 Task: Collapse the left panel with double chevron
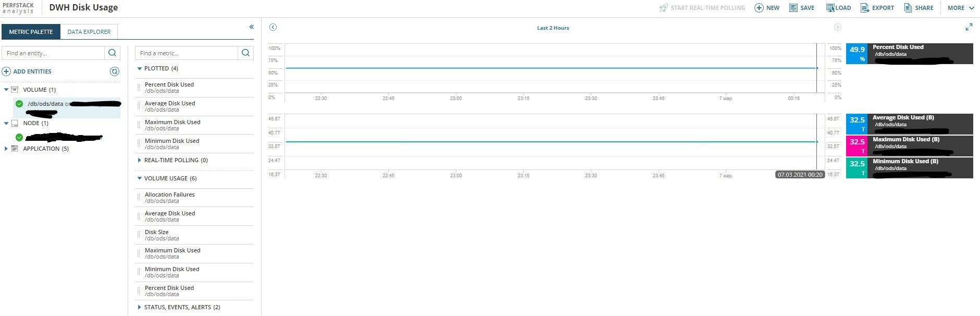coord(252,27)
